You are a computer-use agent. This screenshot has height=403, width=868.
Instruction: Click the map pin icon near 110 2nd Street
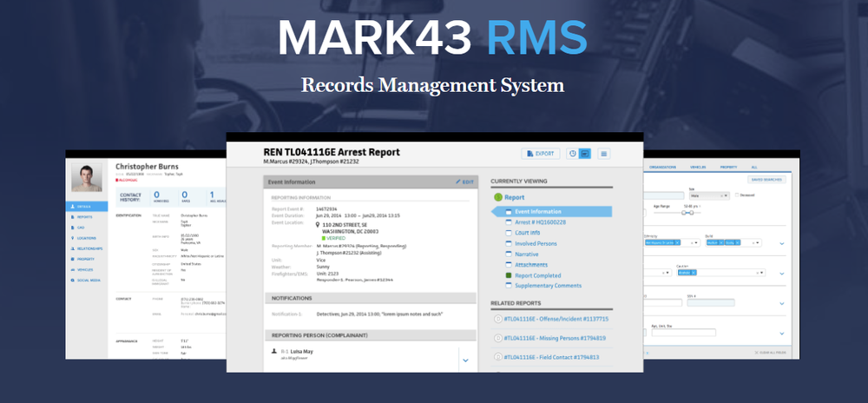(317, 225)
